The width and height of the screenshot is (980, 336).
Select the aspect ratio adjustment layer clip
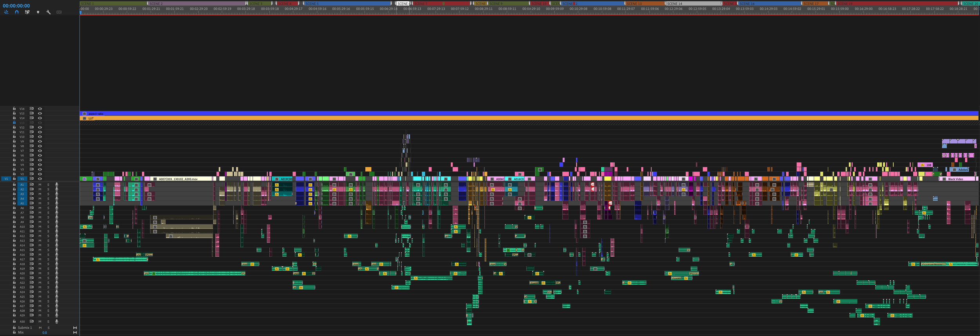click(529, 113)
